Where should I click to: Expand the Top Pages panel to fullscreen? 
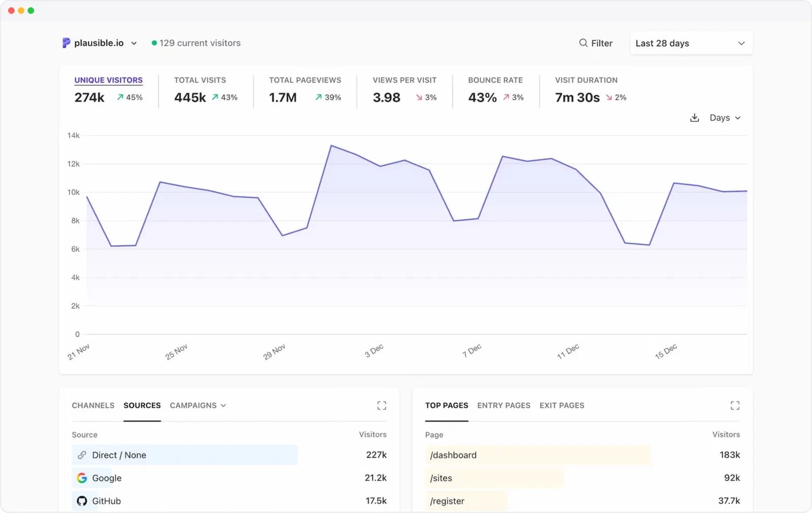point(735,405)
